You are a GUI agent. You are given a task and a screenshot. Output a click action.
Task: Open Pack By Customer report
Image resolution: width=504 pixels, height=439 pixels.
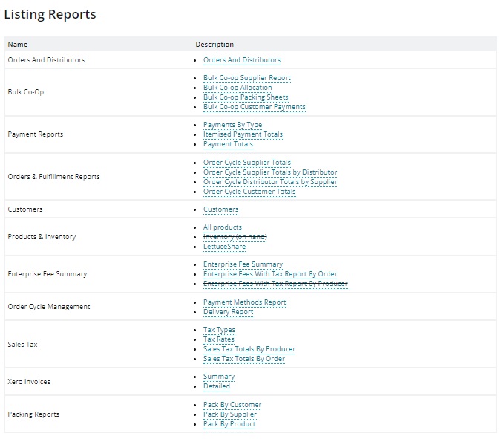click(x=232, y=405)
